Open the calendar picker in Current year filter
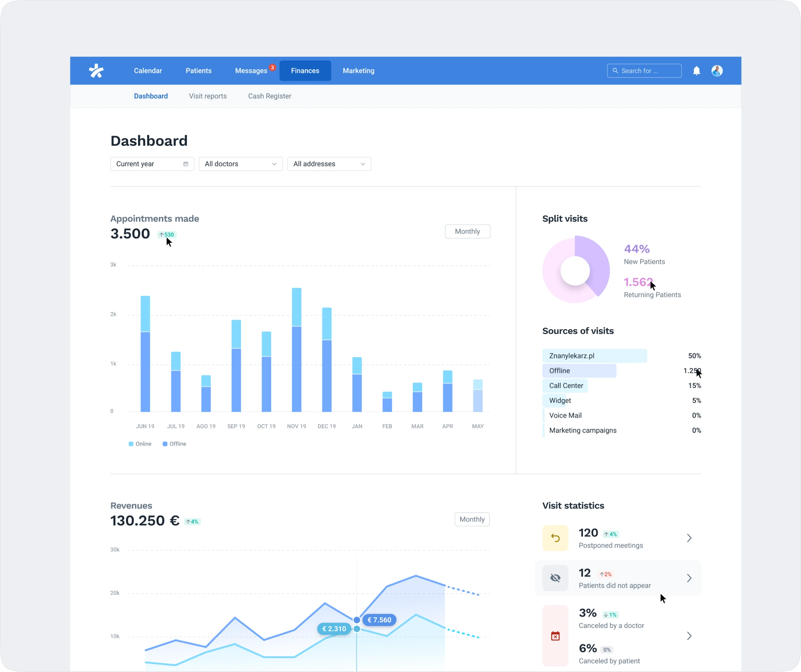 click(186, 164)
